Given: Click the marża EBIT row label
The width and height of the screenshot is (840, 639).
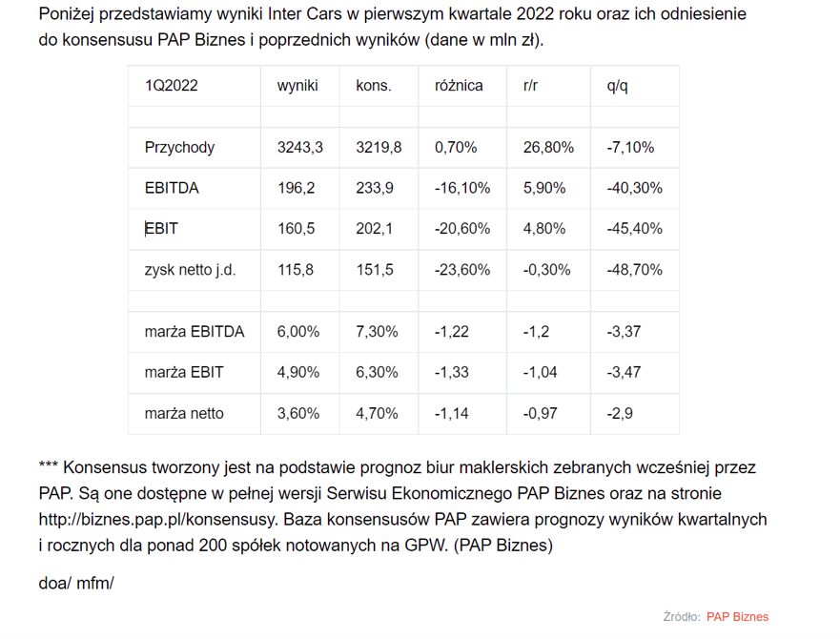Looking at the screenshot, I should (184, 373).
